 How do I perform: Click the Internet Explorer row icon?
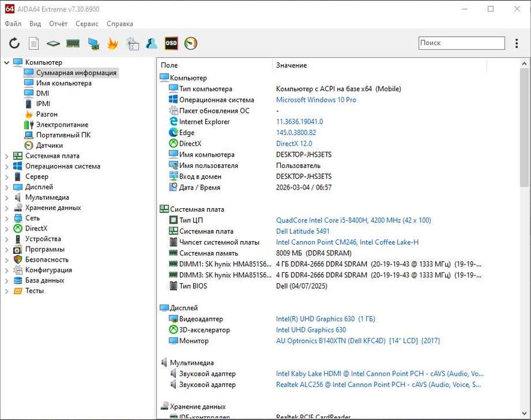point(173,121)
